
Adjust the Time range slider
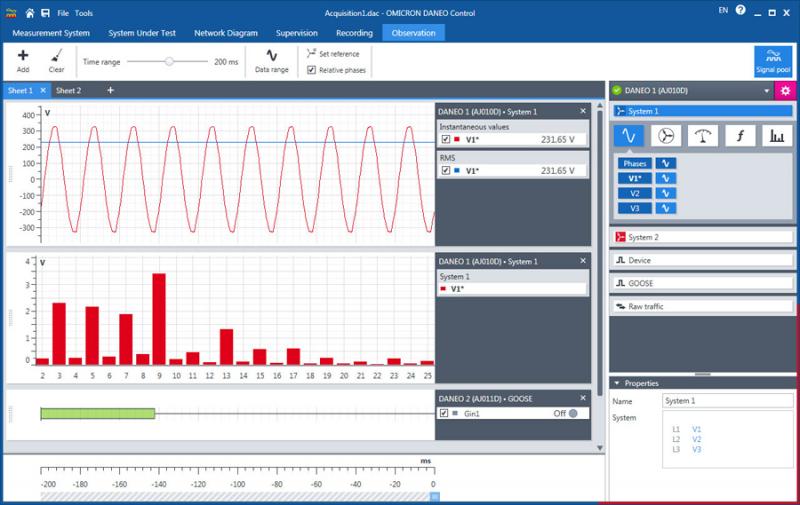click(x=169, y=62)
